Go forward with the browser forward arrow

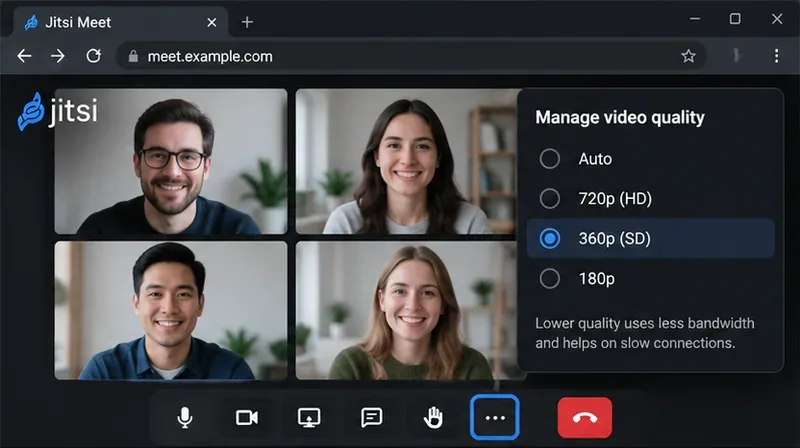click(58, 56)
